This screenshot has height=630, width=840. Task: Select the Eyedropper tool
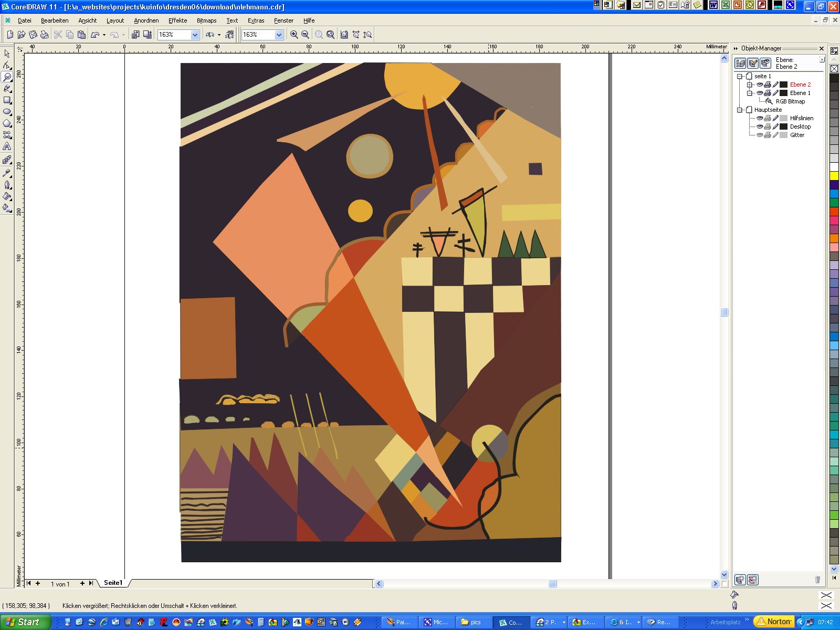(7, 173)
